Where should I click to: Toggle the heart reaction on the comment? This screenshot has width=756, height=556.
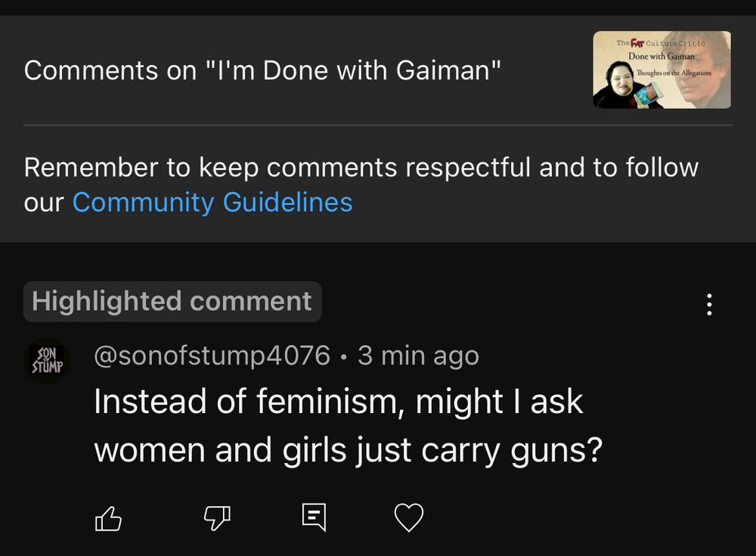click(409, 517)
